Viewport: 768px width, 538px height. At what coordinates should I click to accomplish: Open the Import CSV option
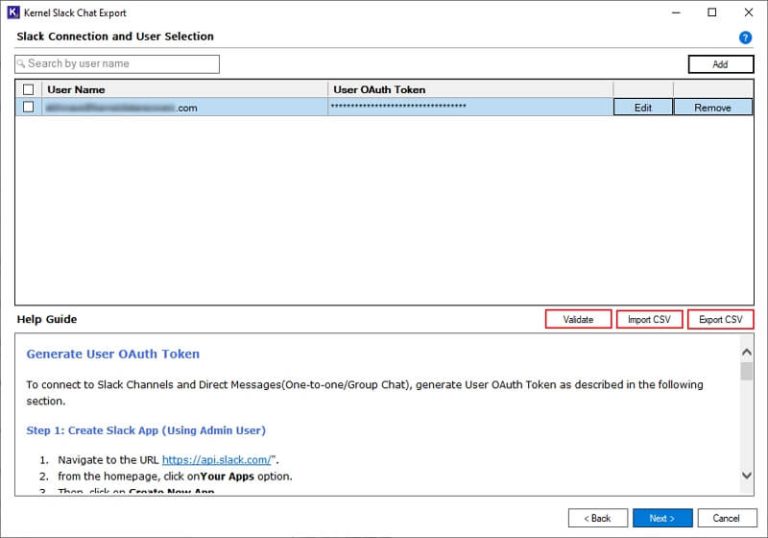coord(649,320)
